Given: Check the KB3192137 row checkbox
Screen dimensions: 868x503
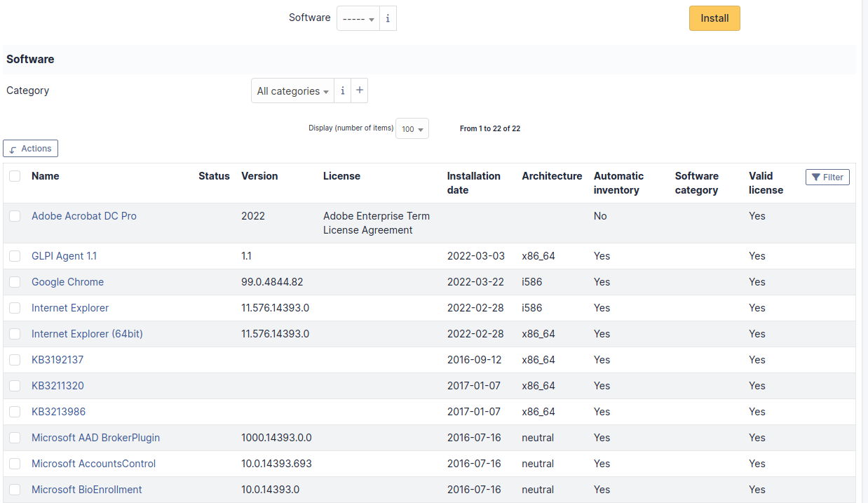Looking at the screenshot, I should 15,360.
